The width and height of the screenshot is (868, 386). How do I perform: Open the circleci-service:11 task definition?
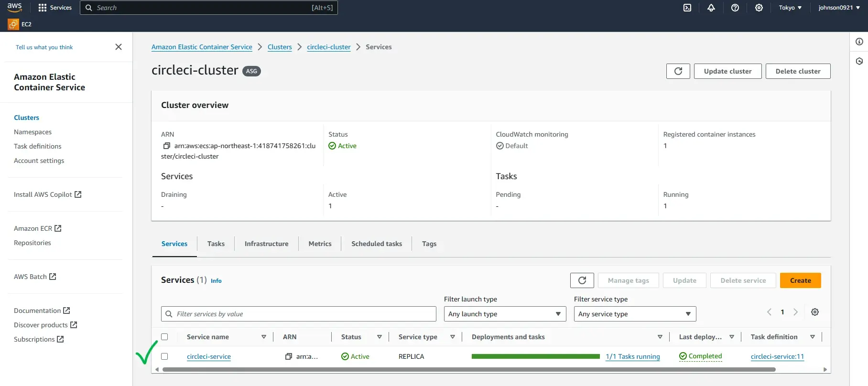[x=777, y=356]
